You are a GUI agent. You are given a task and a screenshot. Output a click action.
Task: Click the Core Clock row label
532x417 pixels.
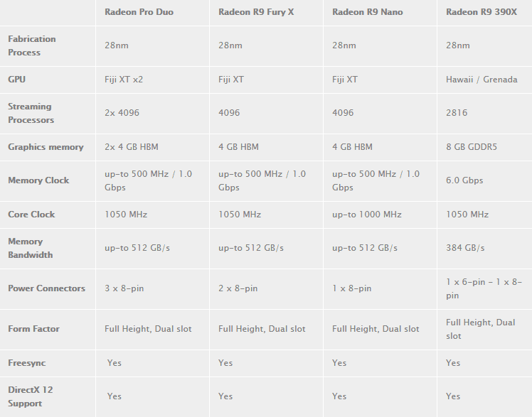pyautogui.click(x=31, y=215)
